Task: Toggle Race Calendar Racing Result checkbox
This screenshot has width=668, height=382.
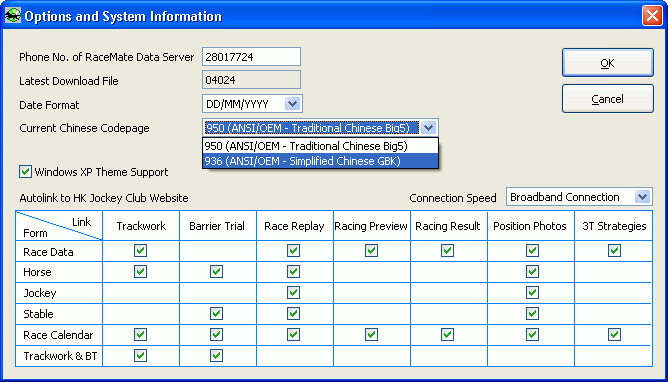Action: point(447,334)
